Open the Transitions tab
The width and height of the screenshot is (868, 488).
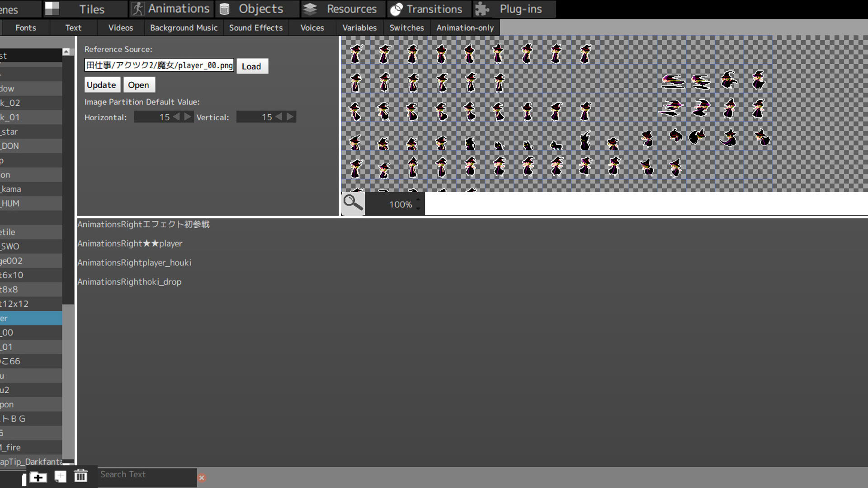429,9
